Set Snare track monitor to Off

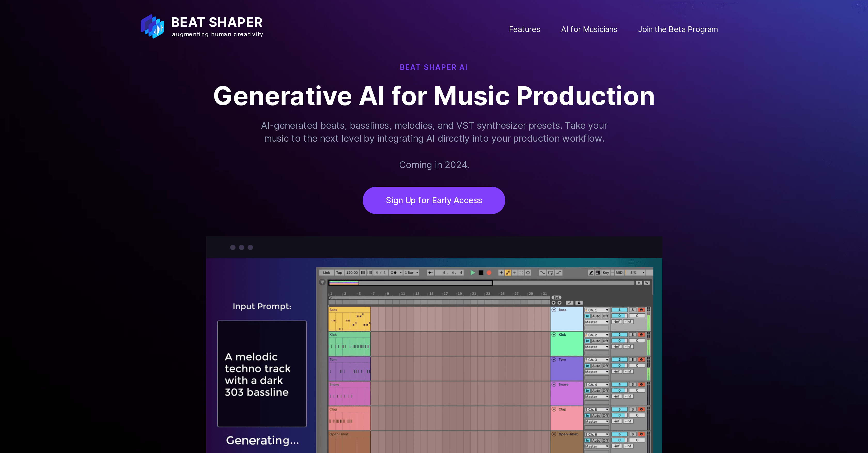605,391
